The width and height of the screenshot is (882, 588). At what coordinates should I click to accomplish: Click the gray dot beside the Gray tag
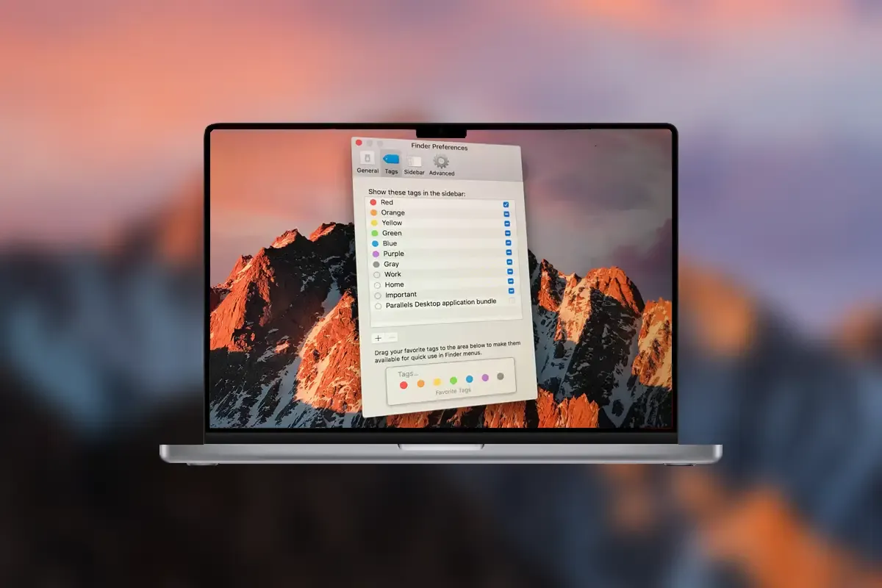click(376, 264)
